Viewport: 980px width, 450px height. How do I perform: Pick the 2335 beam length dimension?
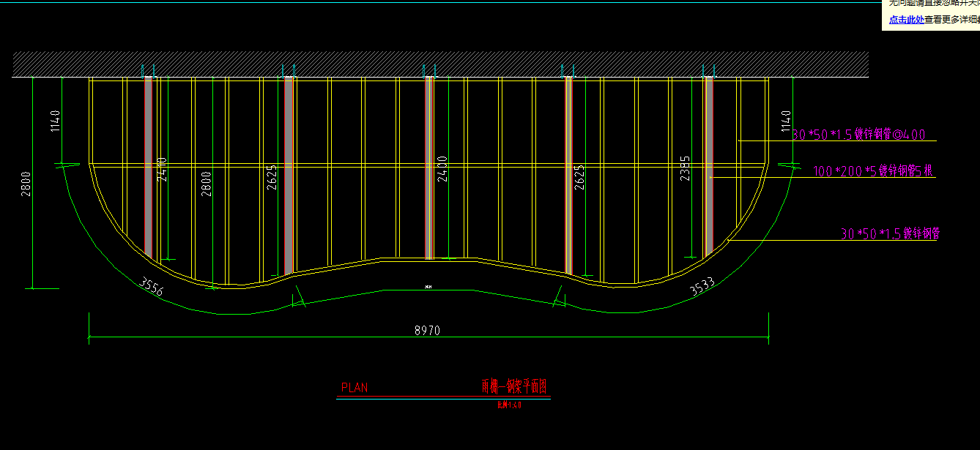tap(685, 168)
